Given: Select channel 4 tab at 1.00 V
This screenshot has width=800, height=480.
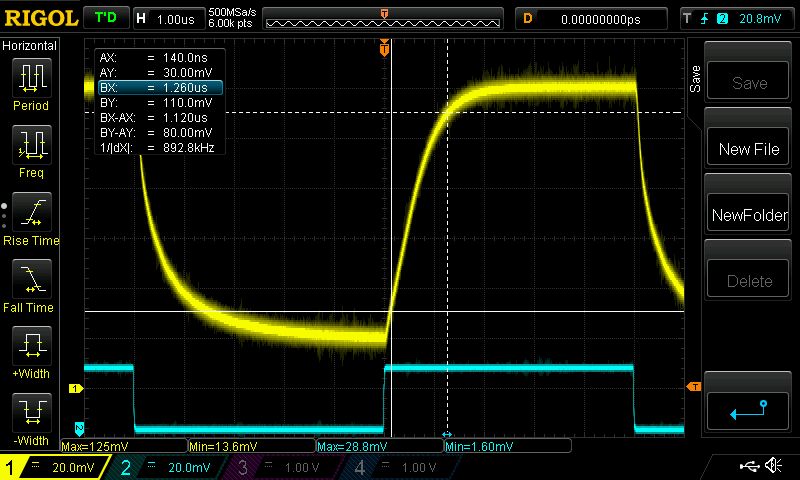Looking at the screenshot, I should (403, 467).
